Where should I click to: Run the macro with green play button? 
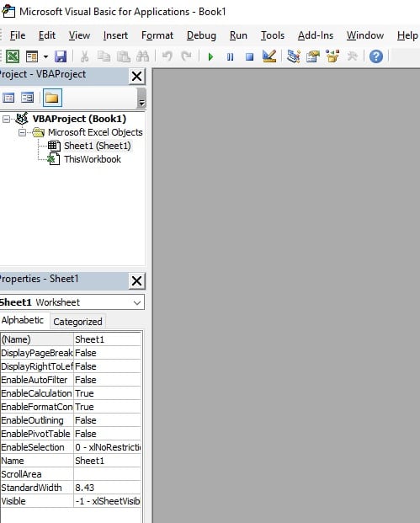pyautogui.click(x=210, y=56)
